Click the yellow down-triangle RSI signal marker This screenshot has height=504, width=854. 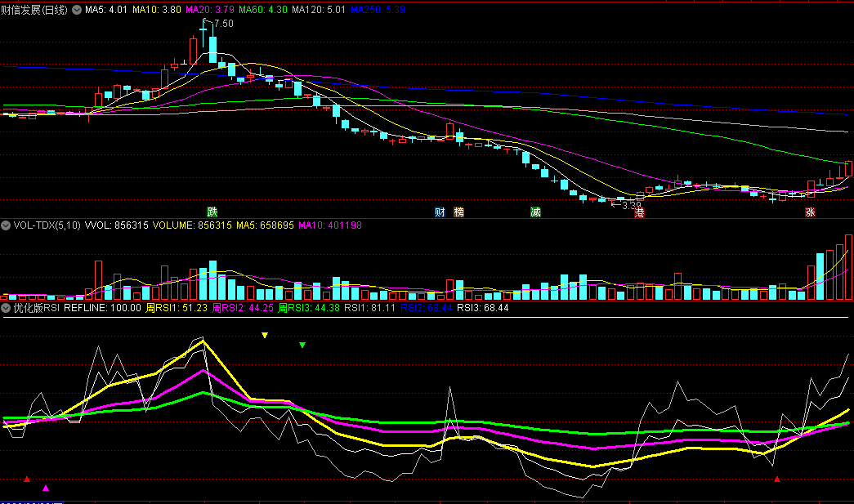(265, 335)
